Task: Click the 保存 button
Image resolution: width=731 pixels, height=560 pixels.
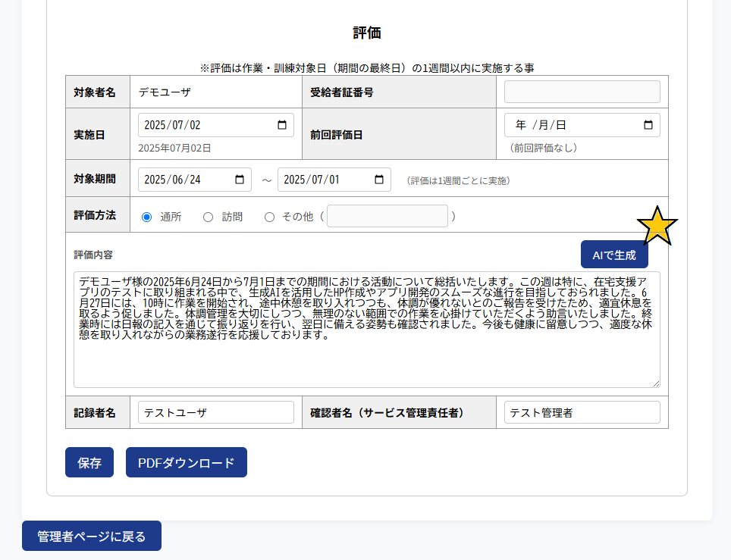Action: [89, 462]
